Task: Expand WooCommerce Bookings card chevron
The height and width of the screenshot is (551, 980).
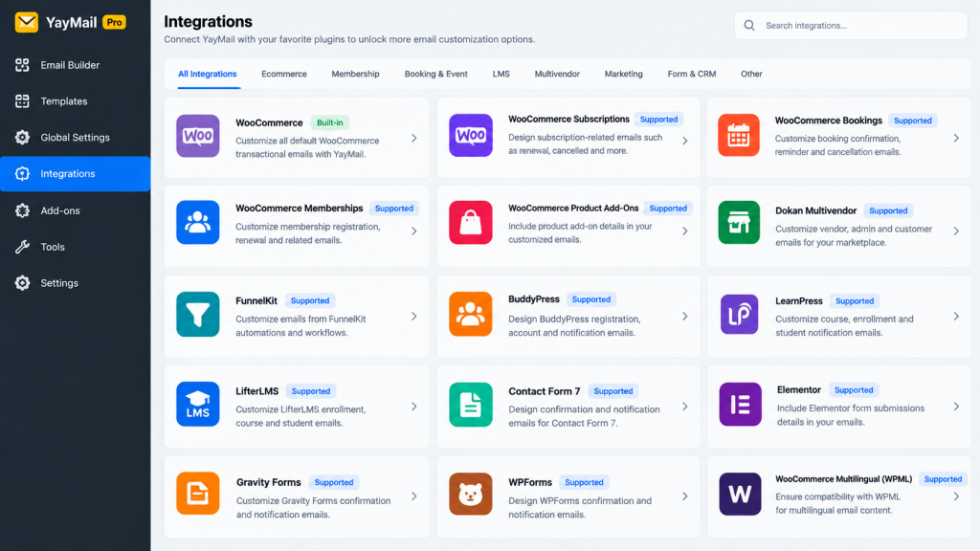Action: coord(956,138)
